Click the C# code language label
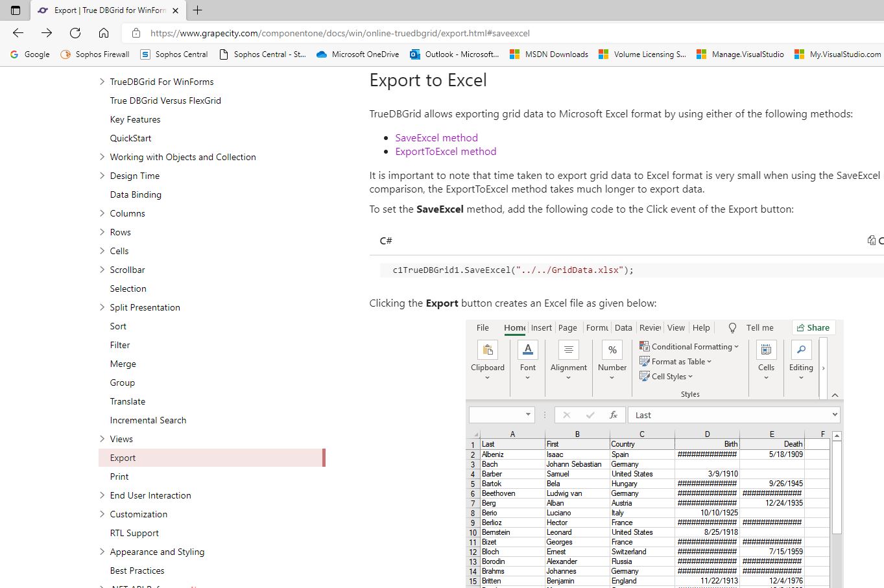The width and height of the screenshot is (884, 588). [386, 241]
